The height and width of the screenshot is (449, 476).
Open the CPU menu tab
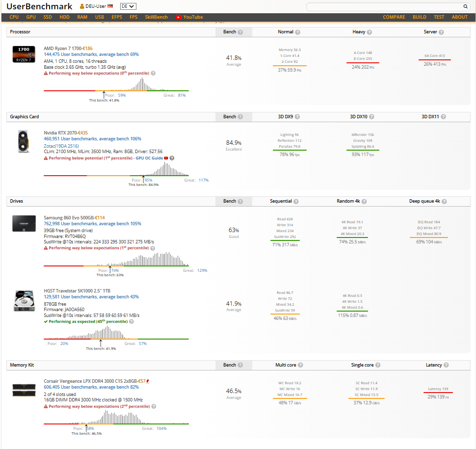tap(14, 17)
